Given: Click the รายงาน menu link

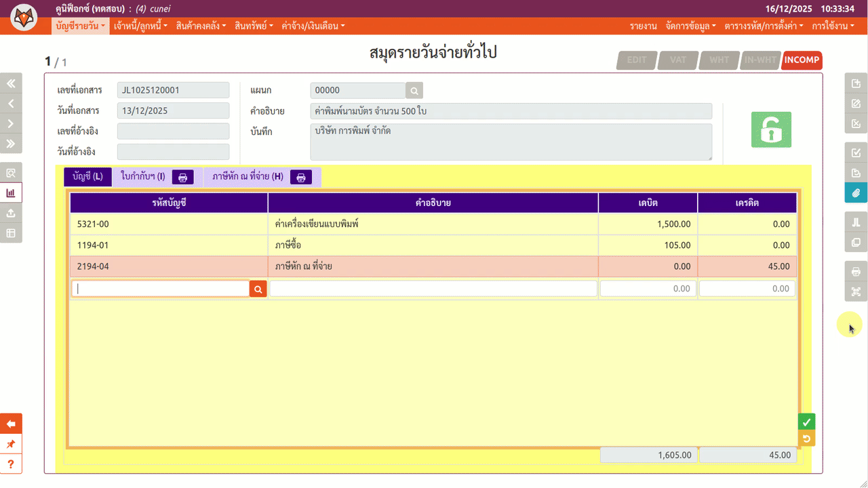Looking at the screenshot, I should [643, 26].
